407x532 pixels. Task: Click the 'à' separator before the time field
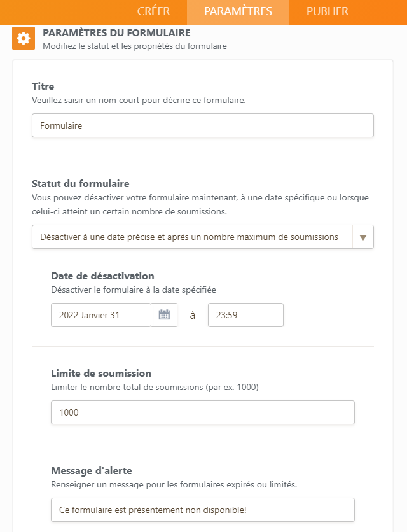(x=193, y=315)
